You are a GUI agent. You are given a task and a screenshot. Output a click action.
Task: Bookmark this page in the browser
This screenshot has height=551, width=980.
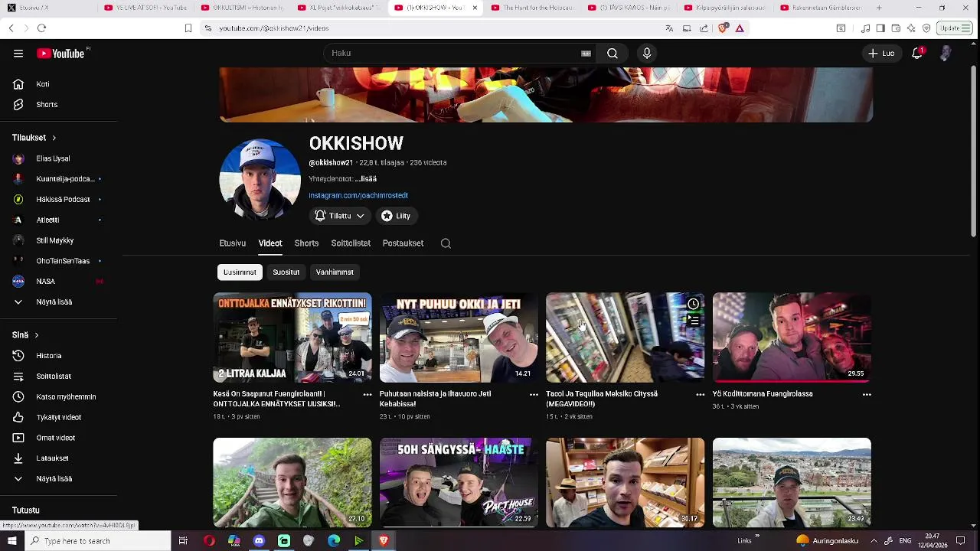pyautogui.click(x=188, y=28)
